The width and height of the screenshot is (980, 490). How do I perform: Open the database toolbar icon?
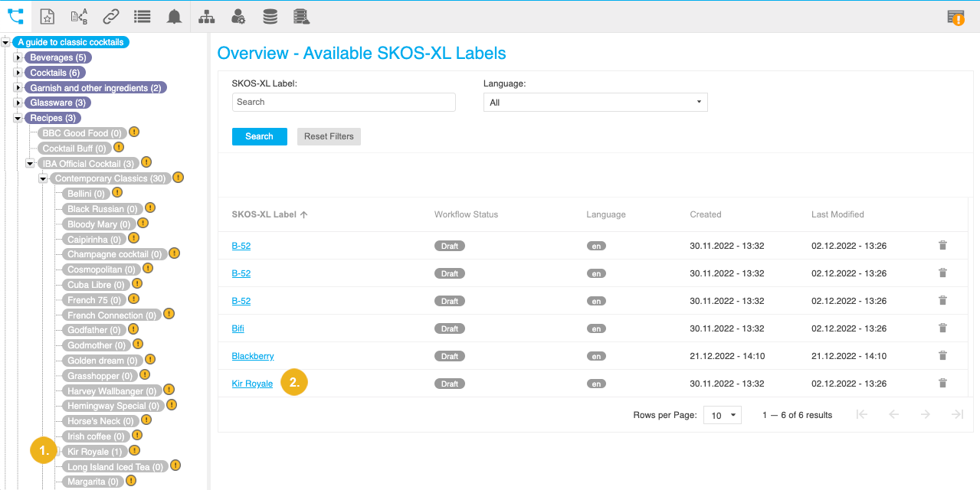(x=270, y=15)
